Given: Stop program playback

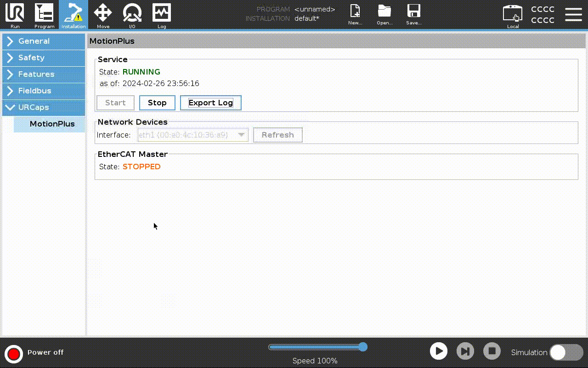Looking at the screenshot, I should tap(492, 351).
